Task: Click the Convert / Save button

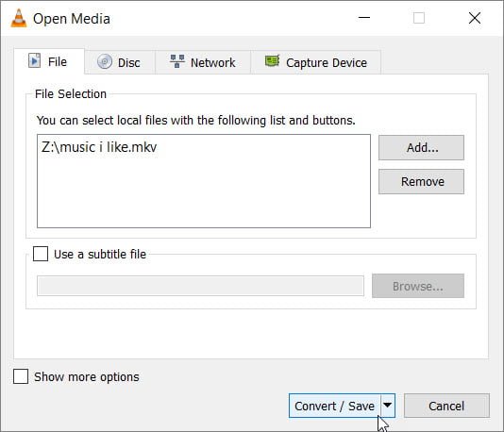Action: (x=335, y=406)
